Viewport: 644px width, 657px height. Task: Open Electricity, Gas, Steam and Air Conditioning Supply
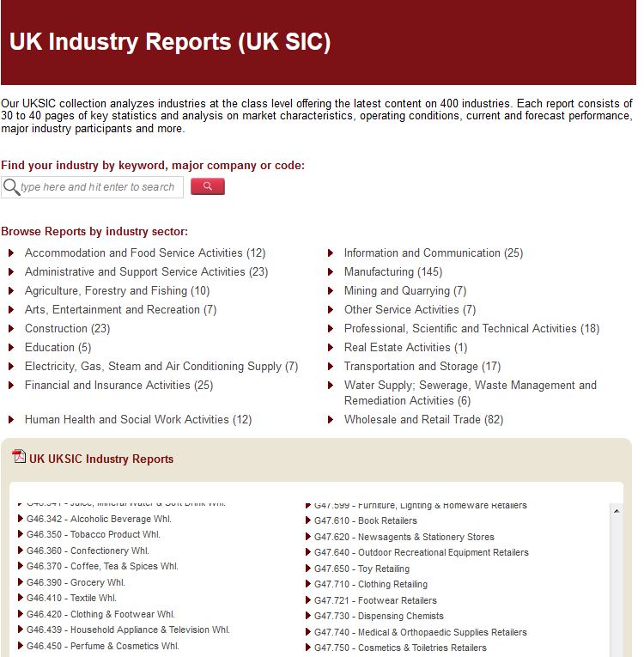pyautogui.click(x=161, y=366)
